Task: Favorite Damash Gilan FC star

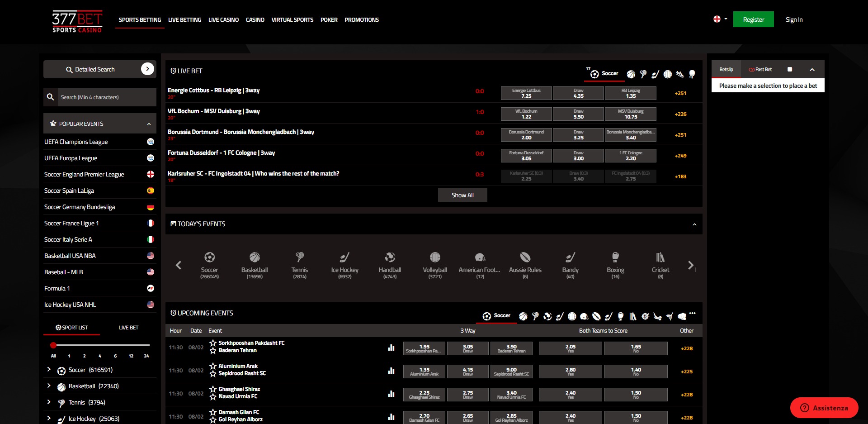Action: 213,412
